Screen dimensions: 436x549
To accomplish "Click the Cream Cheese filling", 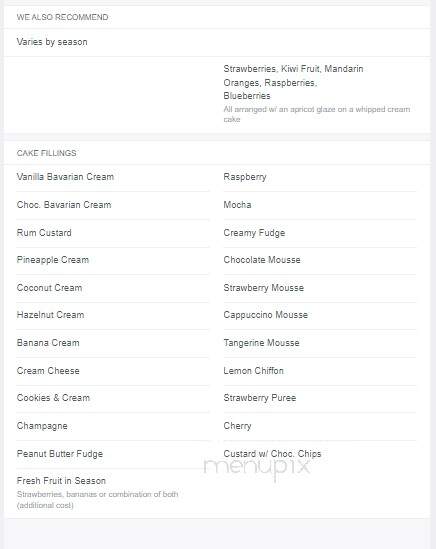I will pos(48,371).
